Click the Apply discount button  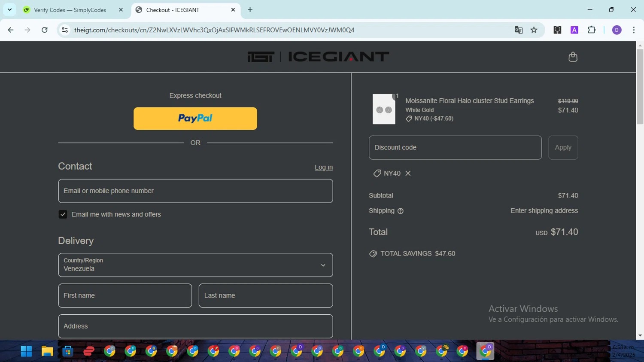(x=563, y=148)
